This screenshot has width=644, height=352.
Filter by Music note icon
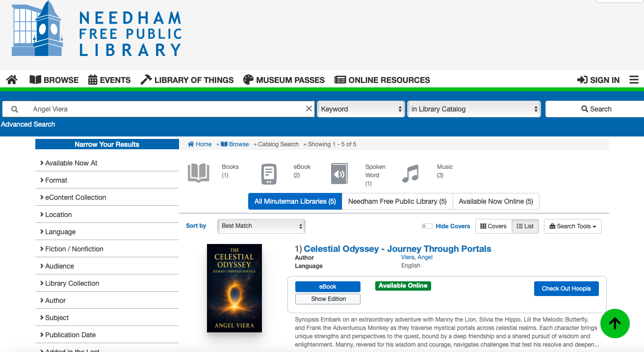tap(411, 174)
